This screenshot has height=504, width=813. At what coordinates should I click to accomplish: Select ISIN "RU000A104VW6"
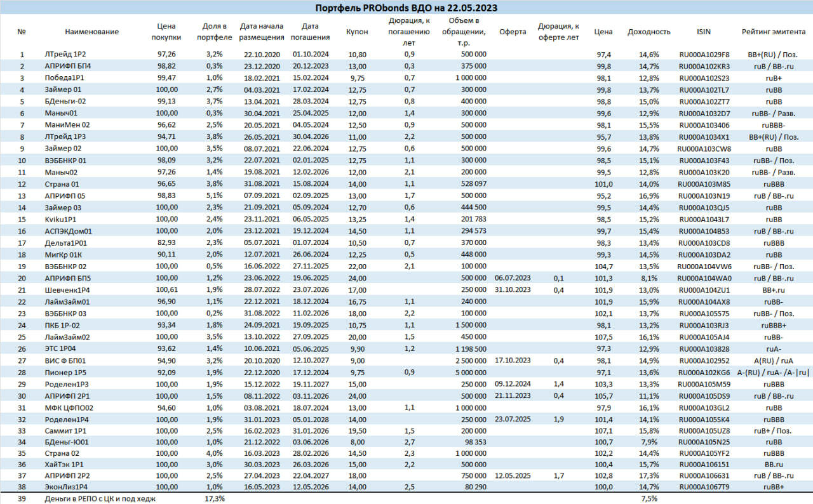point(704,266)
